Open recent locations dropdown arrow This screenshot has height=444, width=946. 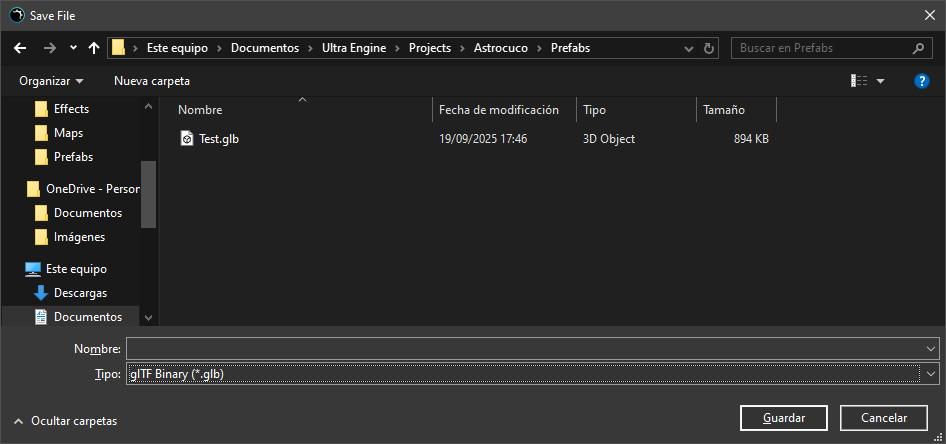[x=73, y=48]
